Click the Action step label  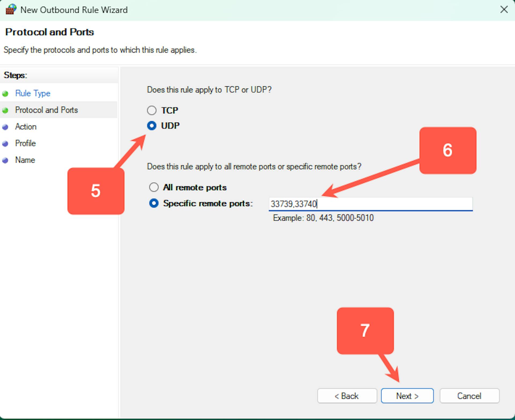(x=26, y=127)
